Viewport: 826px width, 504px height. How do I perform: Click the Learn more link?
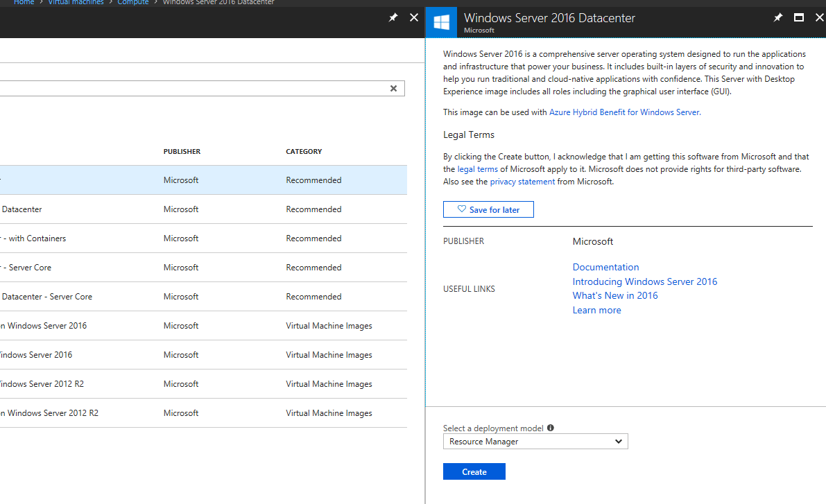(x=597, y=310)
